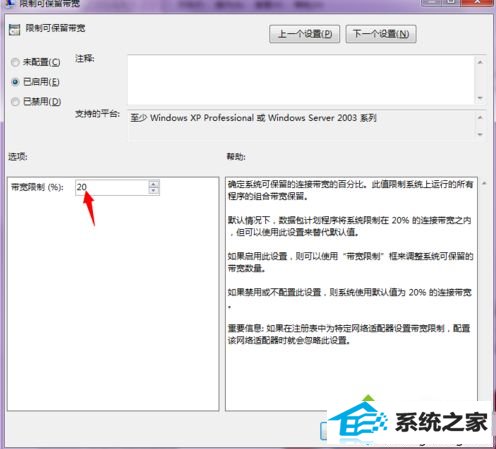Go to 下一个设置(N)
The width and height of the screenshot is (496, 449).
point(381,34)
